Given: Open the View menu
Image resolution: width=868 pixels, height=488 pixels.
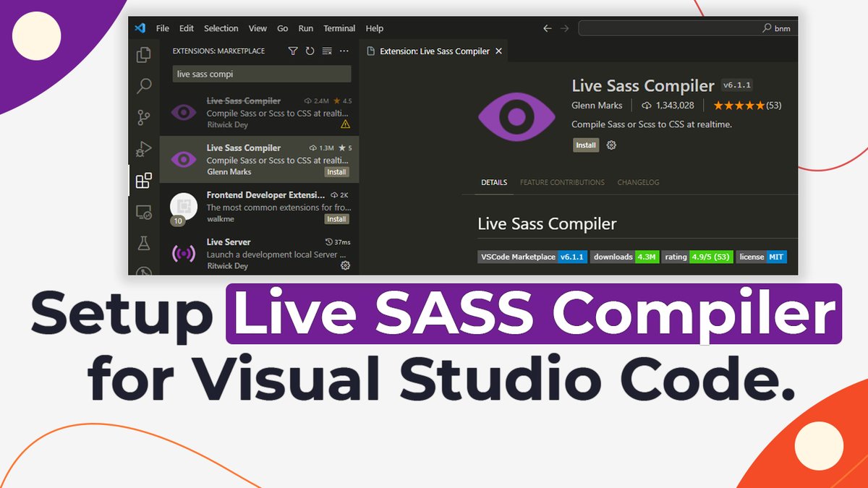Looking at the screenshot, I should click(258, 28).
